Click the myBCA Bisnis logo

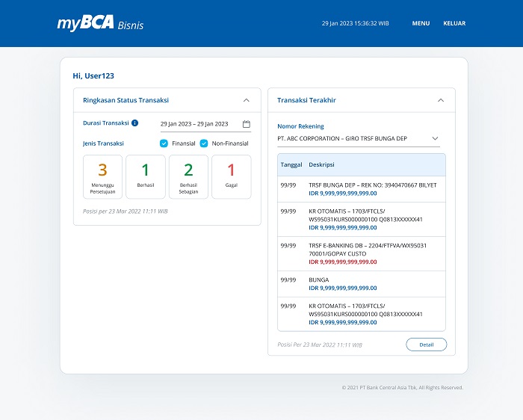point(100,24)
